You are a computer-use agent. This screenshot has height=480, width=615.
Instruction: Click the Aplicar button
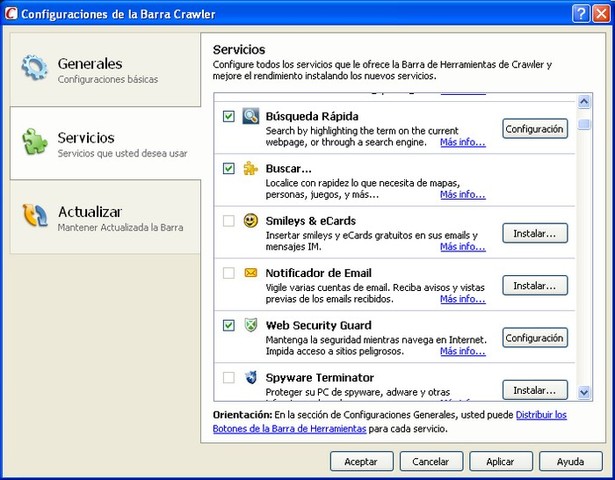[501, 461]
